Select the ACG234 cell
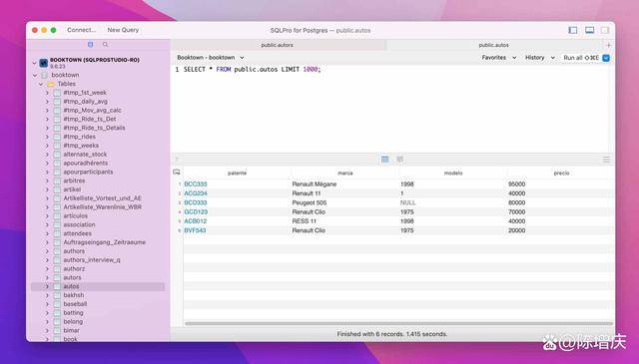Screen dimensions: 639x364 tap(196, 193)
